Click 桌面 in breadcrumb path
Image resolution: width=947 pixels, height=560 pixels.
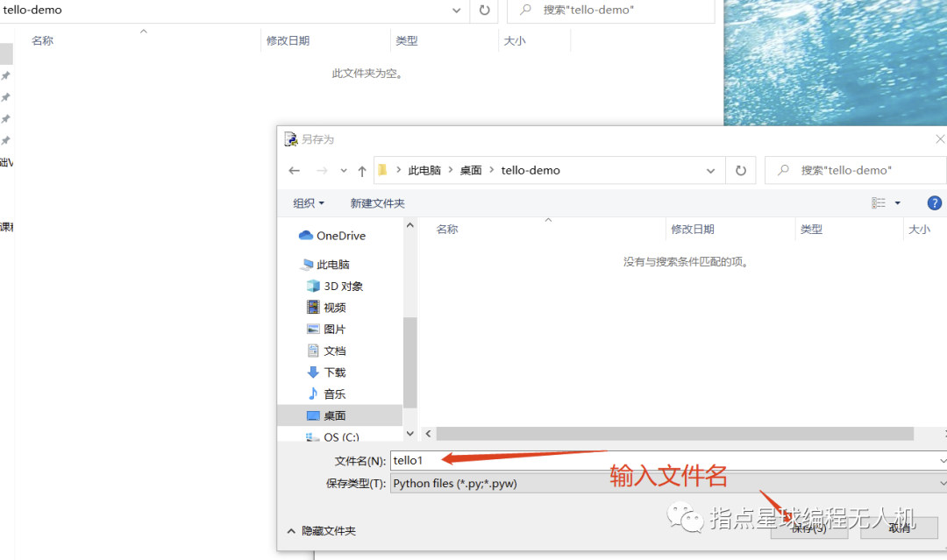tap(471, 171)
